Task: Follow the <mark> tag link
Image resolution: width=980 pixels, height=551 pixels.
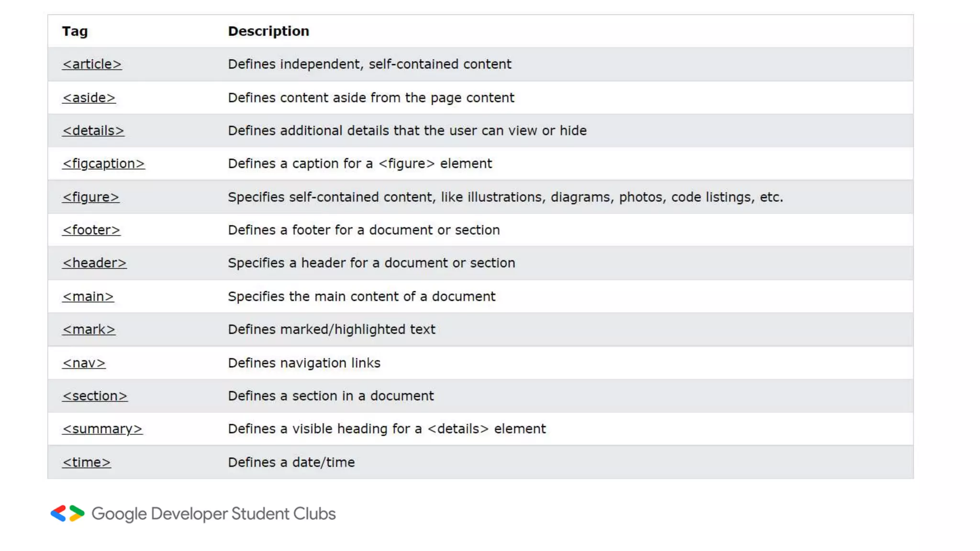Action: pyautogui.click(x=89, y=330)
